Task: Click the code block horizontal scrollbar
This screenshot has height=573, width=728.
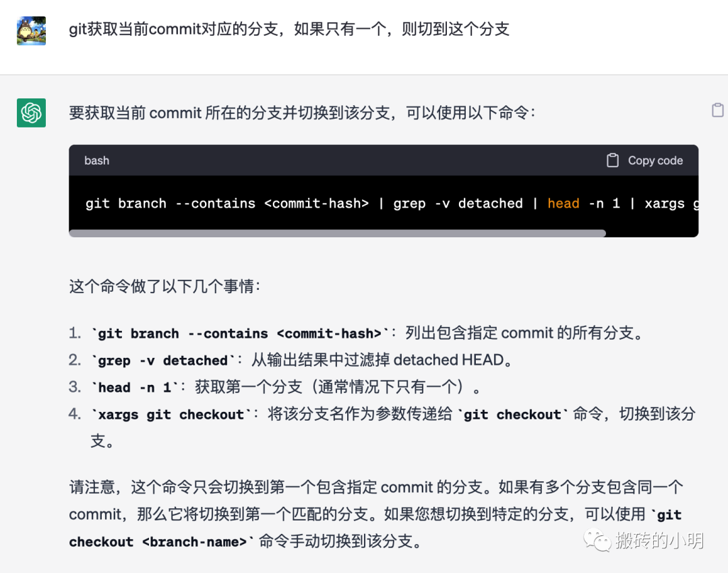Action: coord(338,233)
